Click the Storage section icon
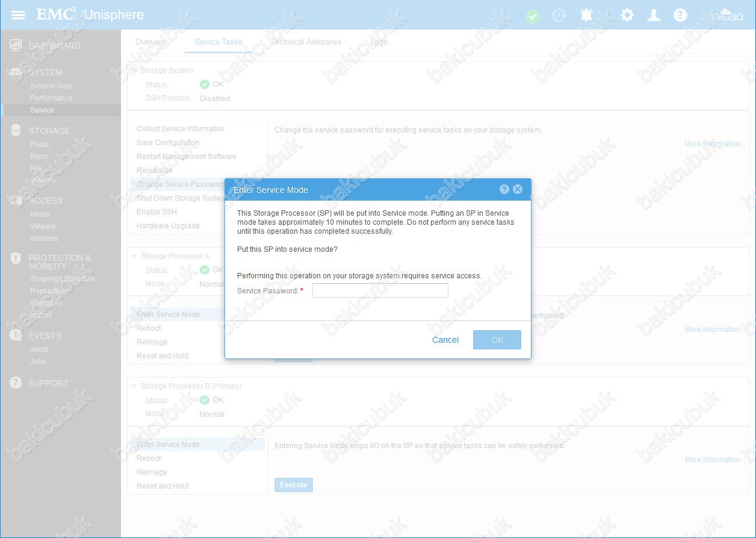This screenshot has height=538, width=756. (x=16, y=131)
